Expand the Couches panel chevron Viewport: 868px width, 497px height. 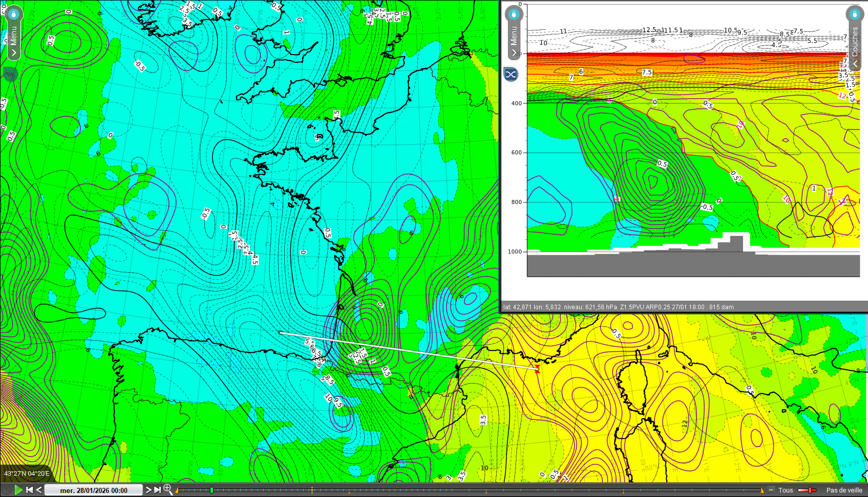coord(855,64)
